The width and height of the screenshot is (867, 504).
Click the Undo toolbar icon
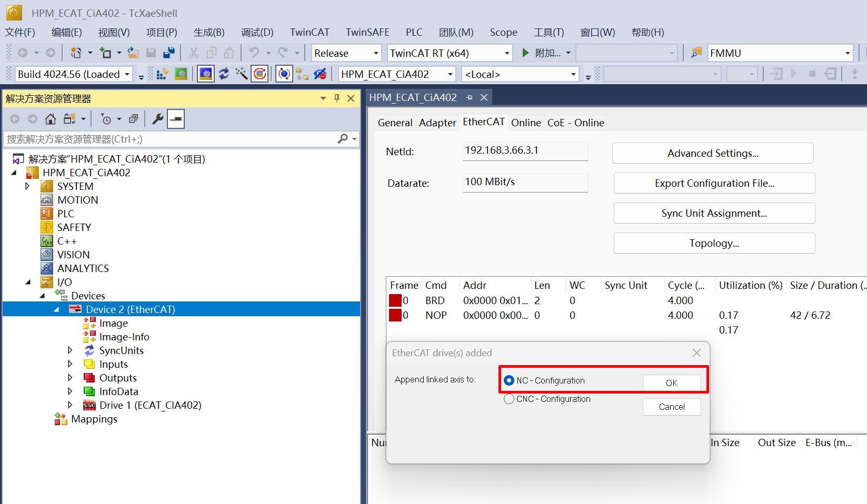tap(254, 53)
